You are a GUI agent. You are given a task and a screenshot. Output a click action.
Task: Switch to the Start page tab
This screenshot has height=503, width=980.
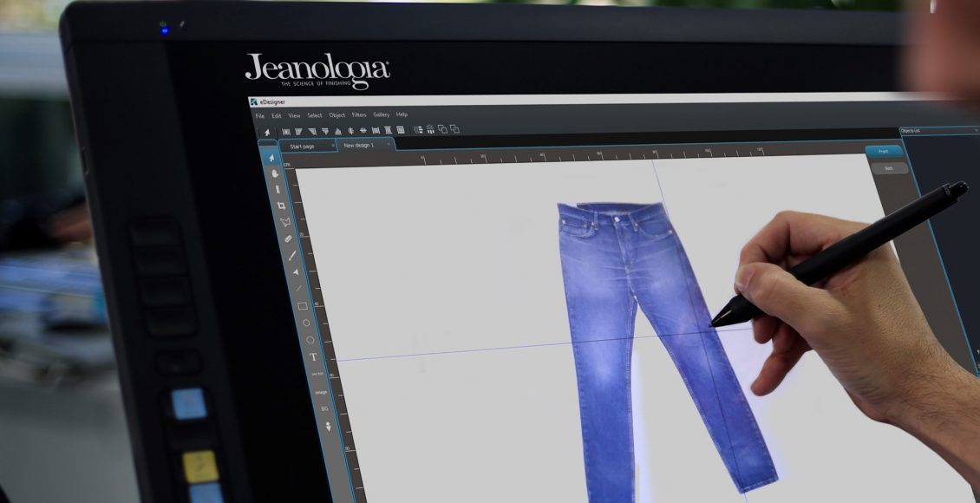tap(307, 147)
